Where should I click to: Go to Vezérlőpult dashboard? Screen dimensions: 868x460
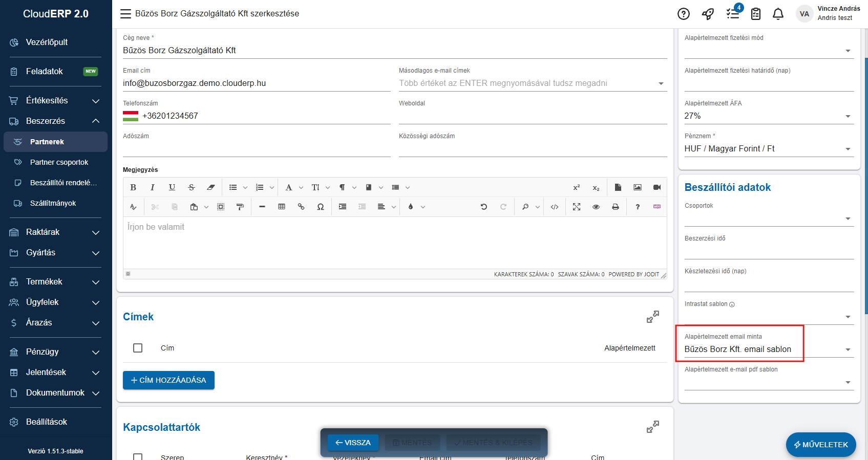click(x=47, y=42)
